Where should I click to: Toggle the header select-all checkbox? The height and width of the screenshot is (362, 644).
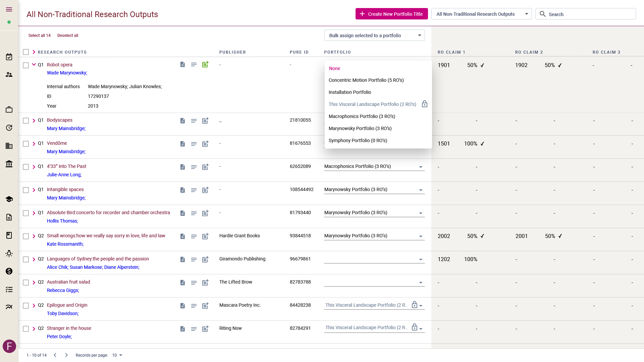click(26, 52)
